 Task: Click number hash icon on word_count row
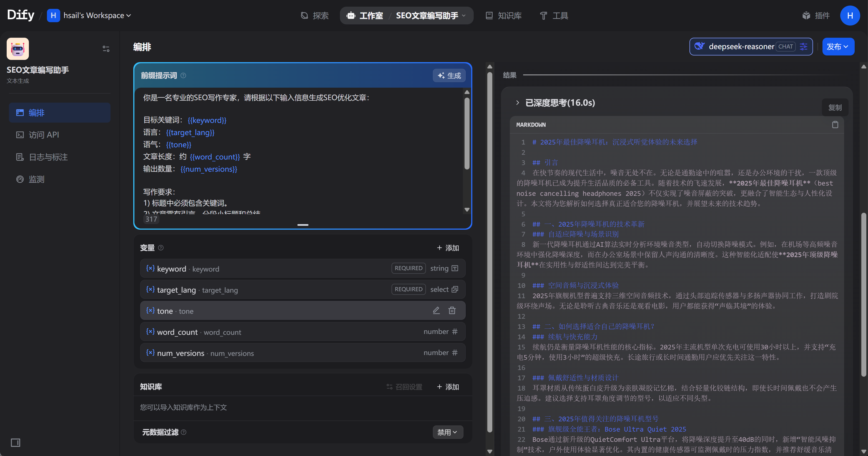pos(455,331)
